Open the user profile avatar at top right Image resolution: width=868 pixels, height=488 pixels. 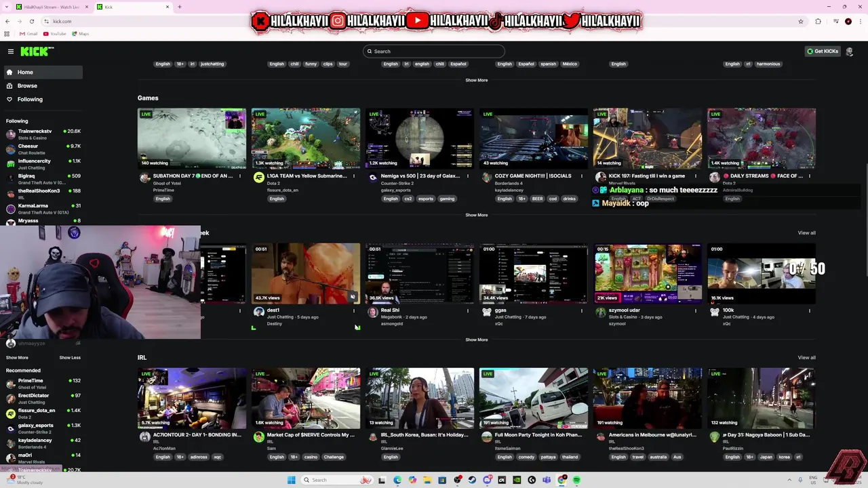click(850, 52)
